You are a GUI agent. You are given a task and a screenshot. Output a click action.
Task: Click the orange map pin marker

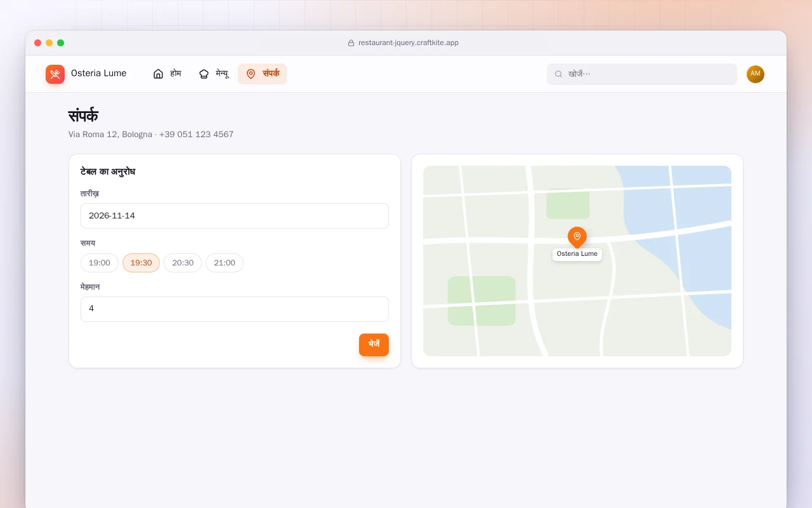[x=577, y=237]
